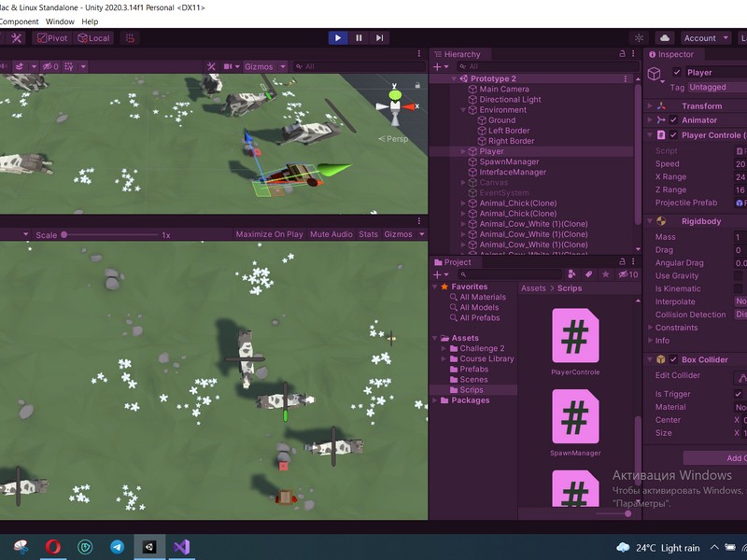Click the Pause button in the toolbar
Viewport: 747px width, 560px height.
click(x=359, y=38)
